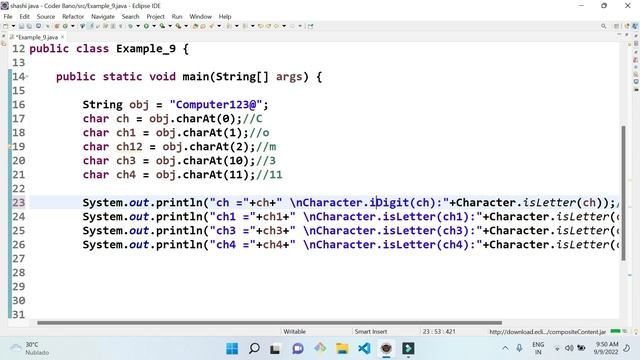Click the toolbar Search magnifier icon

click(x=603, y=26)
